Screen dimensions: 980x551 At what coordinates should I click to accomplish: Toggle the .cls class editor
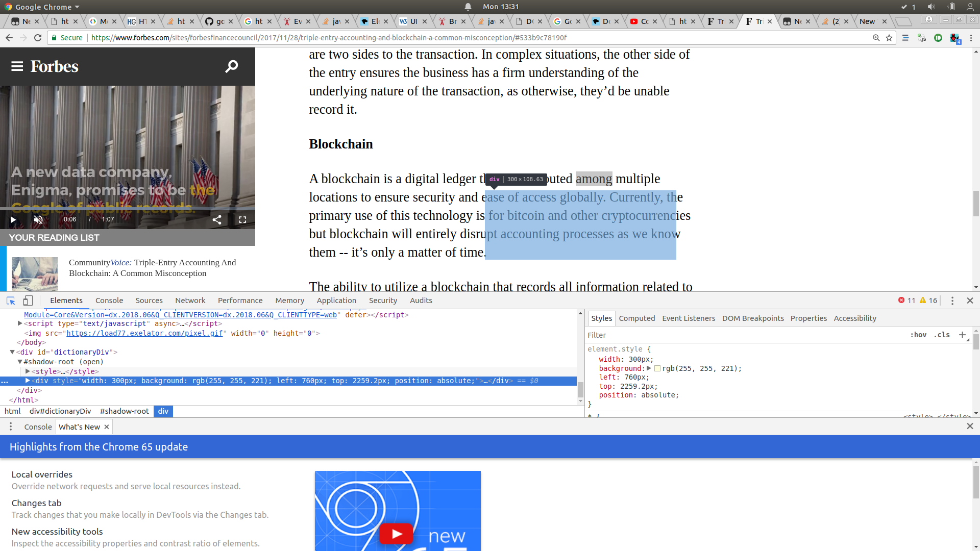point(942,335)
